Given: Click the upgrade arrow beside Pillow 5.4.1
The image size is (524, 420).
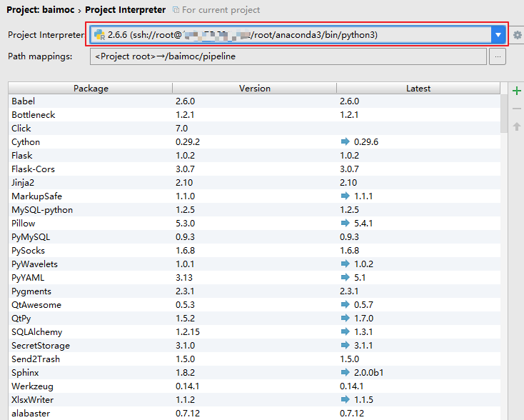Looking at the screenshot, I should pyautogui.click(x=345, y=223).
